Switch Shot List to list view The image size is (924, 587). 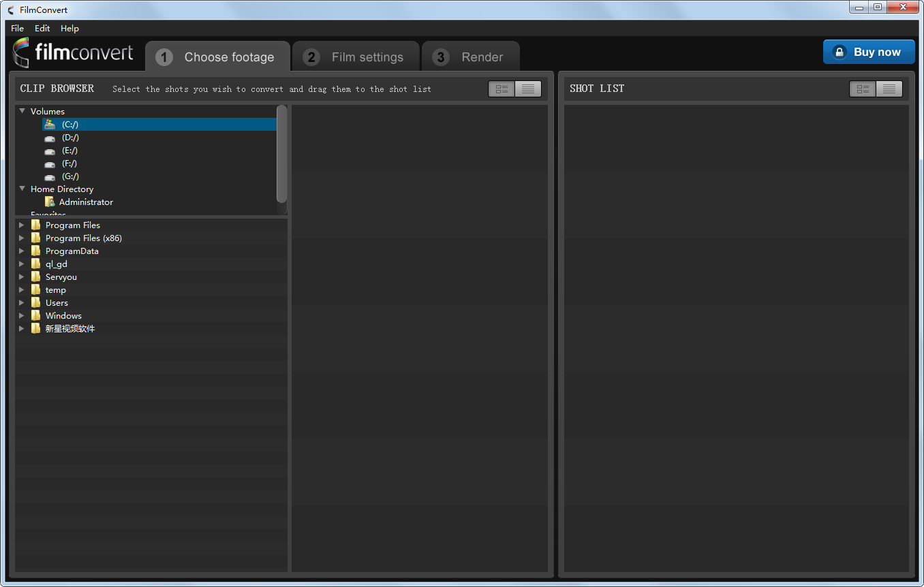coord(889,89)
